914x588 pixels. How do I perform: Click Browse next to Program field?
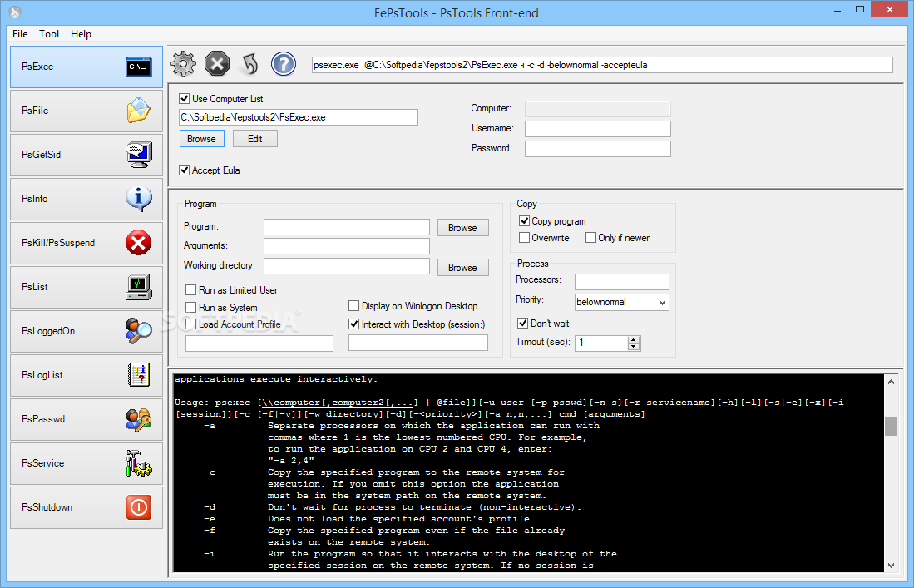click(463, 228)
